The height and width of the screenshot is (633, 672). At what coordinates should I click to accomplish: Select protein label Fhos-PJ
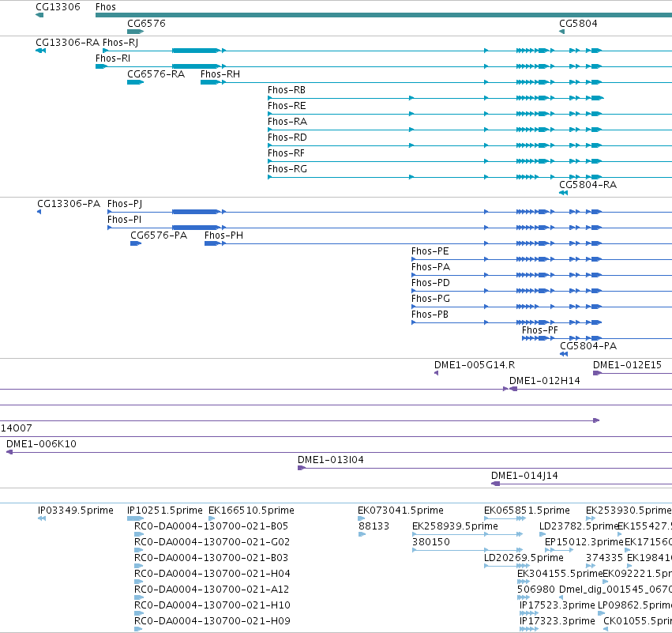tap(125, 203)
